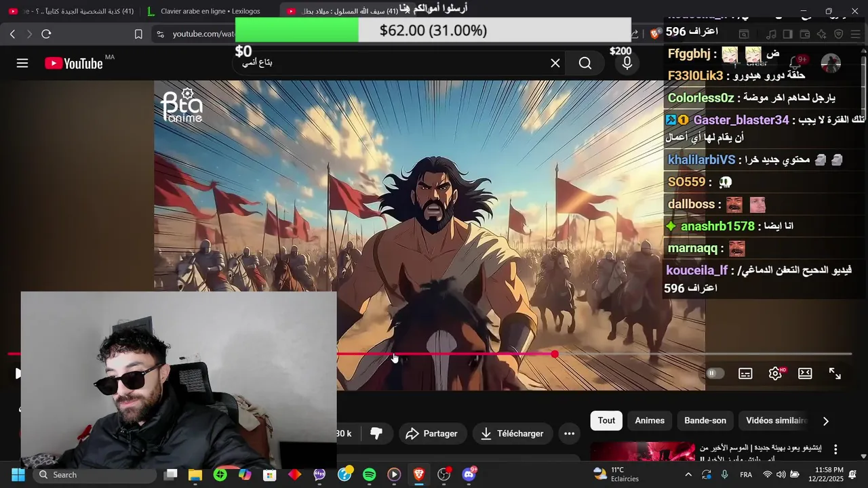Select the Bande-son filter chip

(x=705, y=420)
